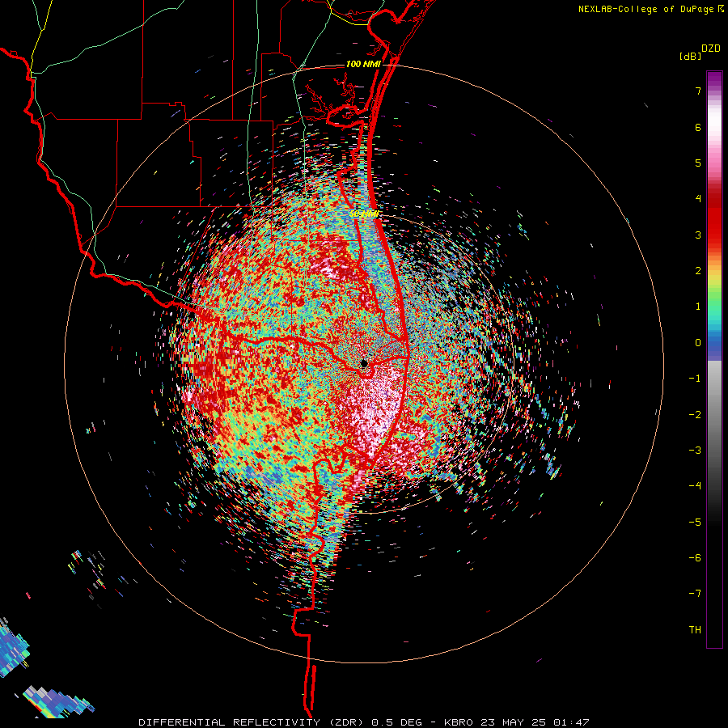
Task: Click the -4 dB scale label
Action: click(695, 486)
